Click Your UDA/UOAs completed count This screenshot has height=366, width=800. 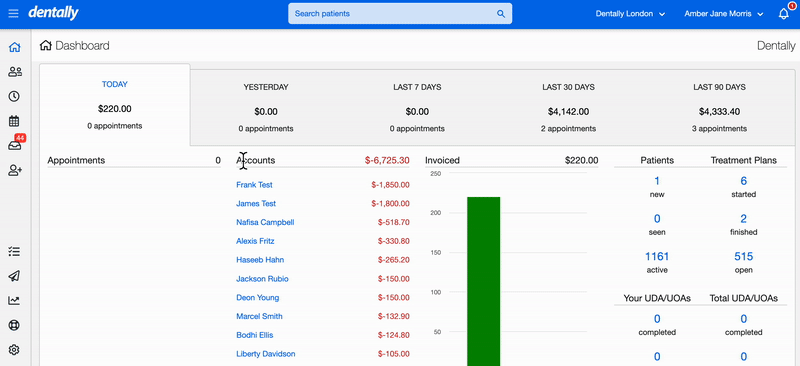[x=657, y=319]
